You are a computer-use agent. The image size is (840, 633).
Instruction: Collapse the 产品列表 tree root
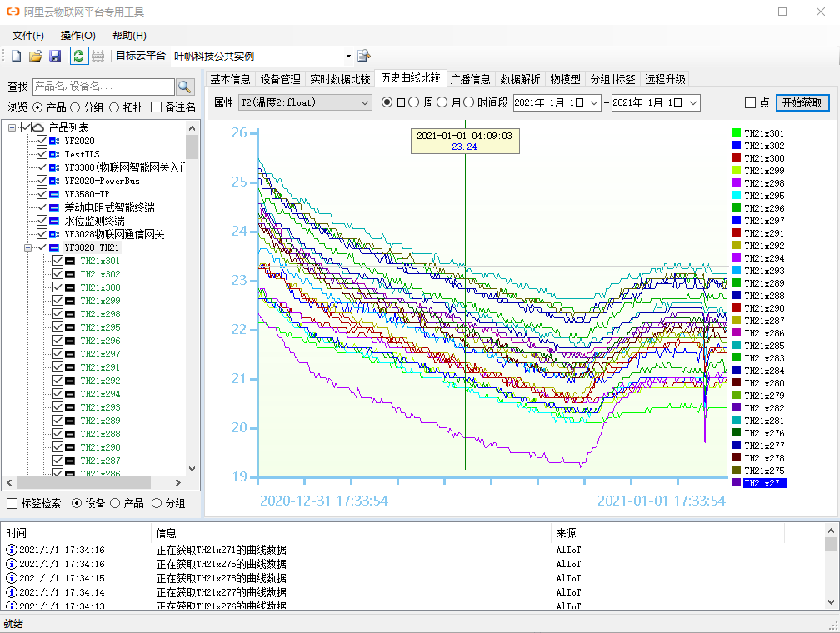[x=12, y=127]
